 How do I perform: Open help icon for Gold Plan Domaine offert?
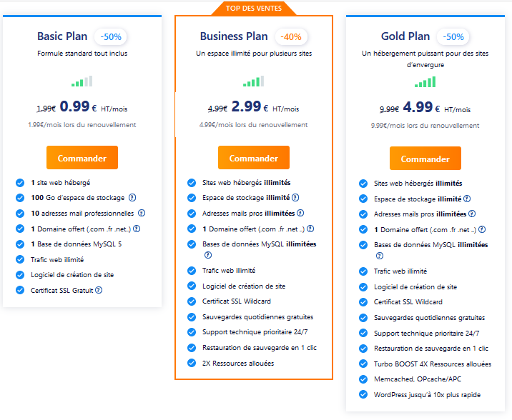tap(482, 229)
